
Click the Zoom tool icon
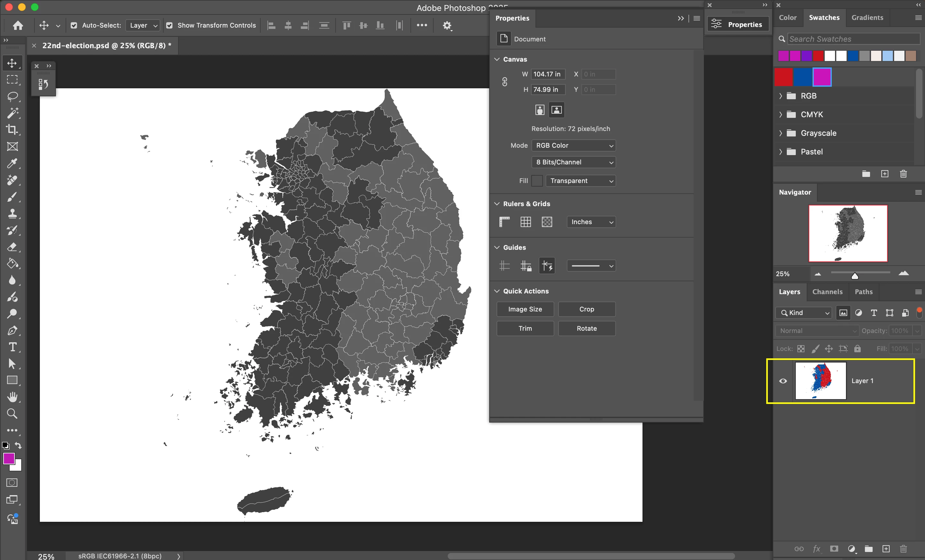pos(13,413)
